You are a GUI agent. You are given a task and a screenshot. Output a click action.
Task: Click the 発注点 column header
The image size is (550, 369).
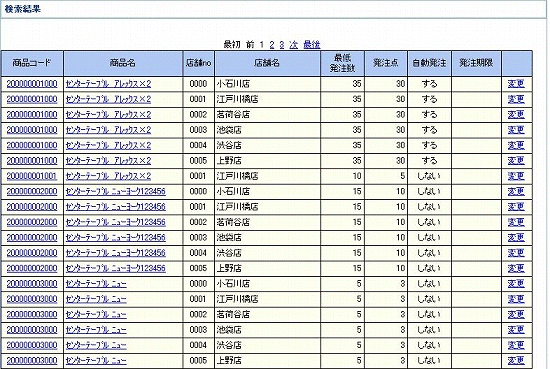(386, 63)
